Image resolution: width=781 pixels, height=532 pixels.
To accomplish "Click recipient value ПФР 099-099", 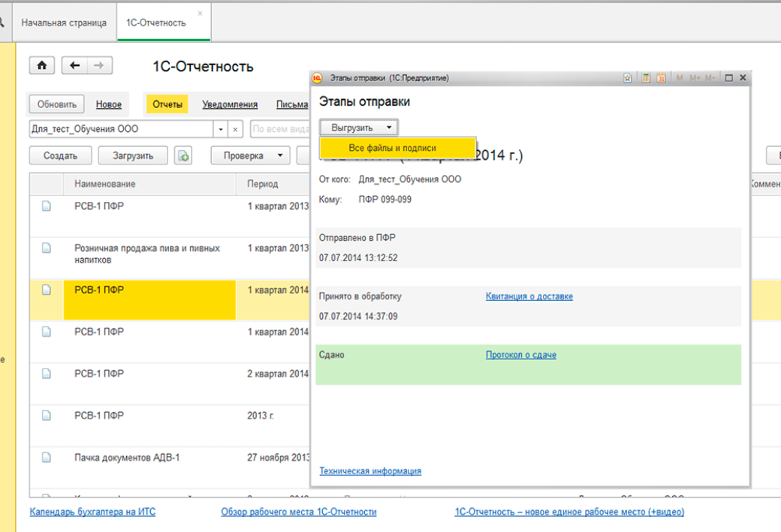I will pyautogui.click(x=385, y=200).
